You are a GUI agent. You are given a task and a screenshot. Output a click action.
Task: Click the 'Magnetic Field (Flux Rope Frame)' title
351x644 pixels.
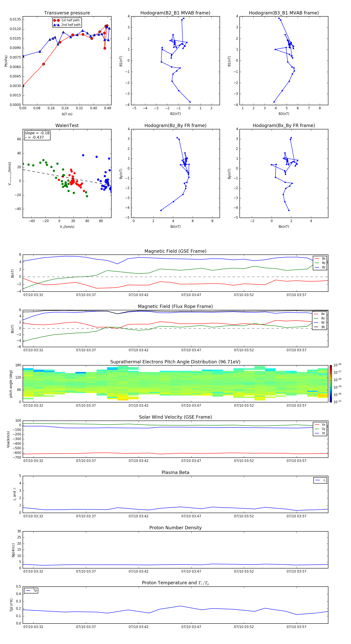(175, 306)
